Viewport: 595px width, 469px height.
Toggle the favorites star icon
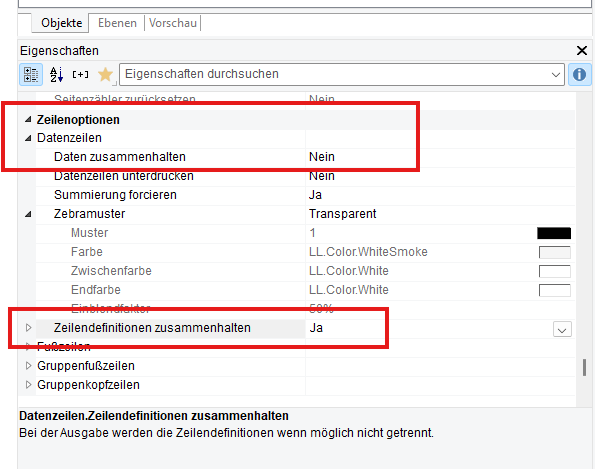pyautogui.click(x=105, y=74)
